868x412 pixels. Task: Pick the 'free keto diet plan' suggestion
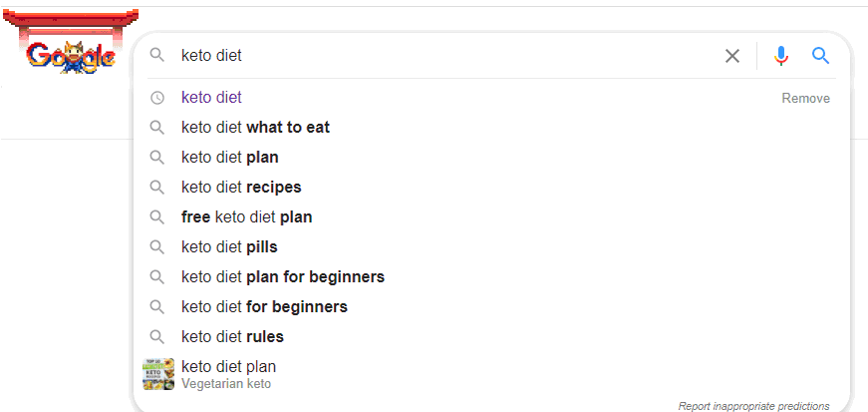247,217
